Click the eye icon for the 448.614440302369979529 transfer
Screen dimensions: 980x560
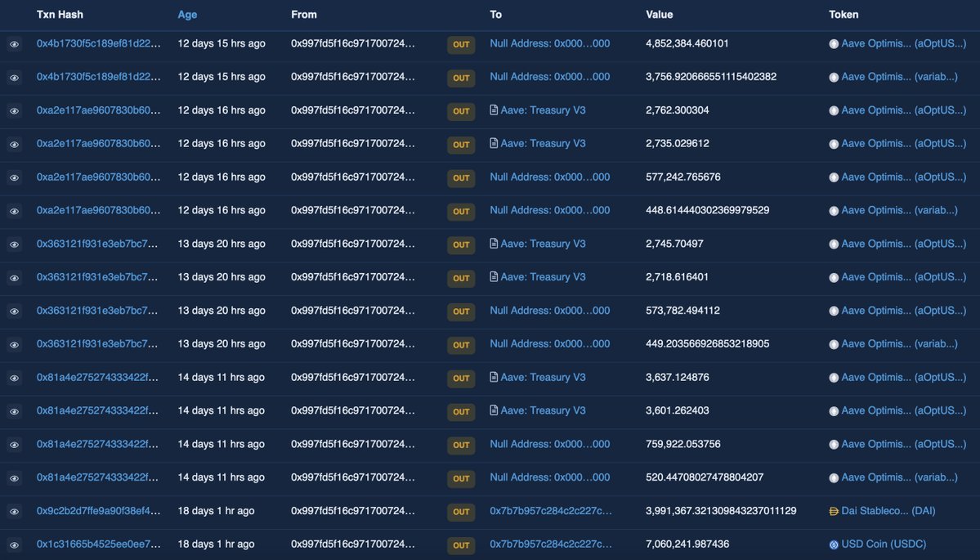click(x=15, y=211)
